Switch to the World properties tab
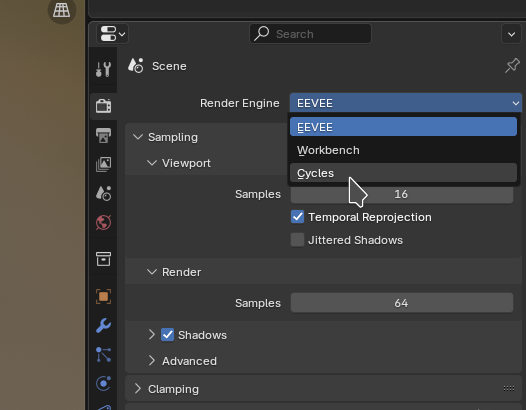This screenshot has width=526, height=410. point(103,222)
